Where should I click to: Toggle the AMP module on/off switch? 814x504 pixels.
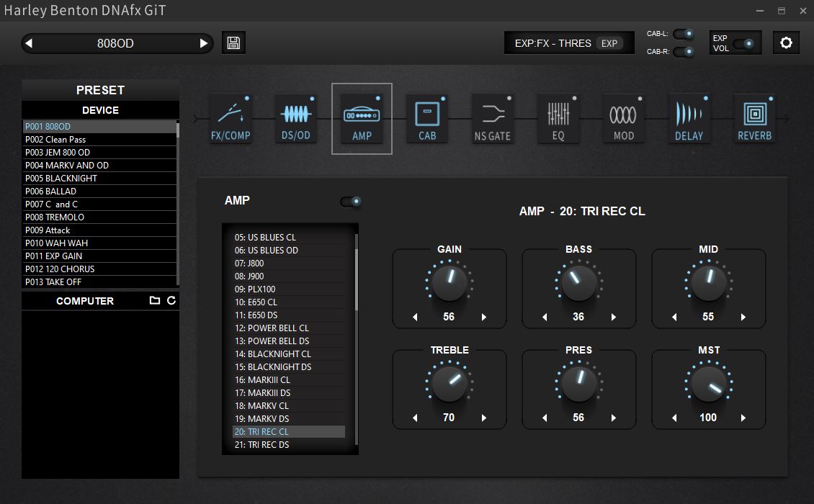(x=351, y=202)
